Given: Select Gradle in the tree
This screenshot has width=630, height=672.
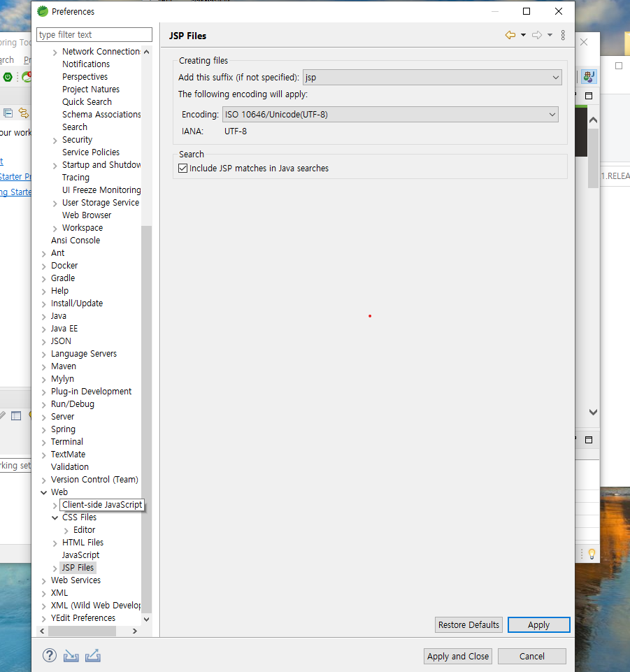Looking at the screenshot, I should coord(63,278).
